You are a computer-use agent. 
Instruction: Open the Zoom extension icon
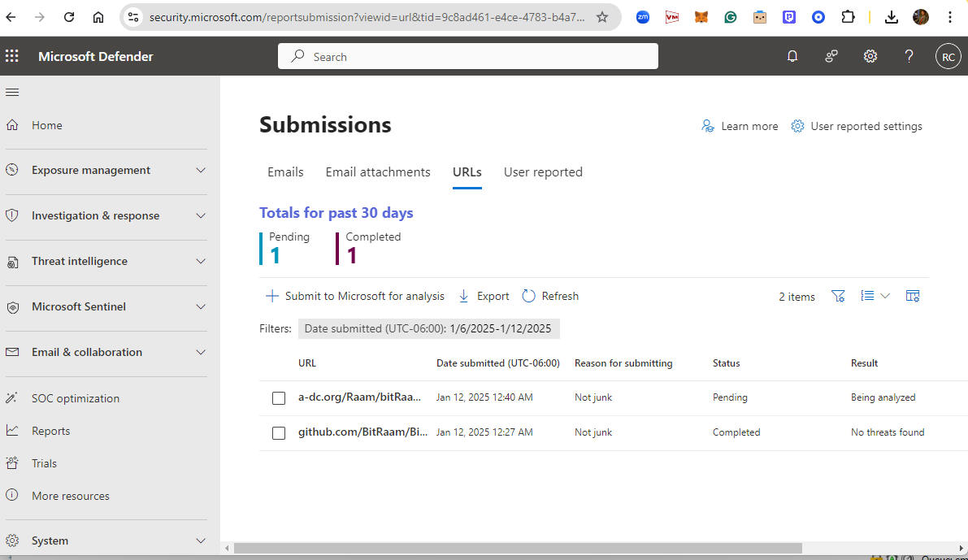643,17
